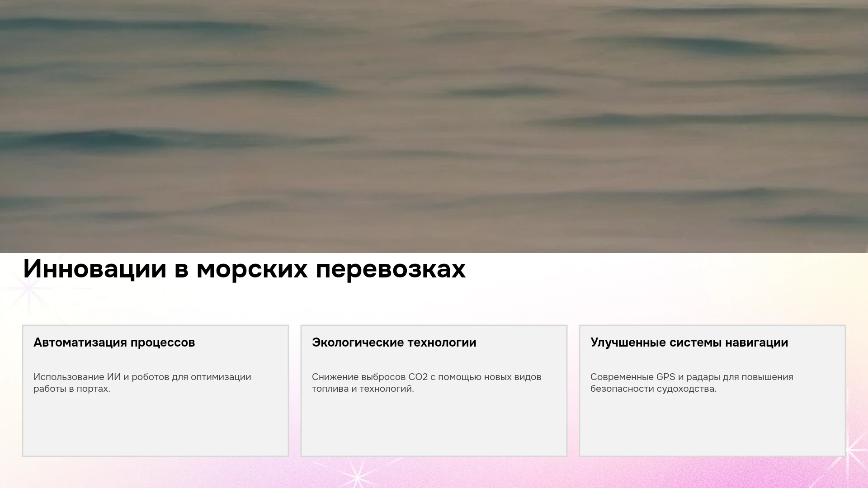This screenshot has height=488, width=868.
Task: Click the text about modern GPS and radars
Action: point(692,383)
